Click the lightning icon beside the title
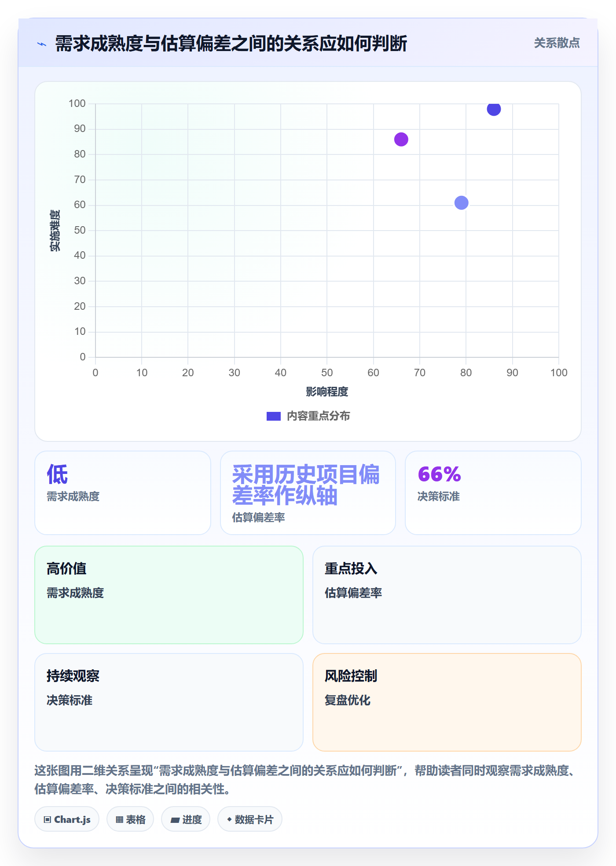 (x=42, y=44)
